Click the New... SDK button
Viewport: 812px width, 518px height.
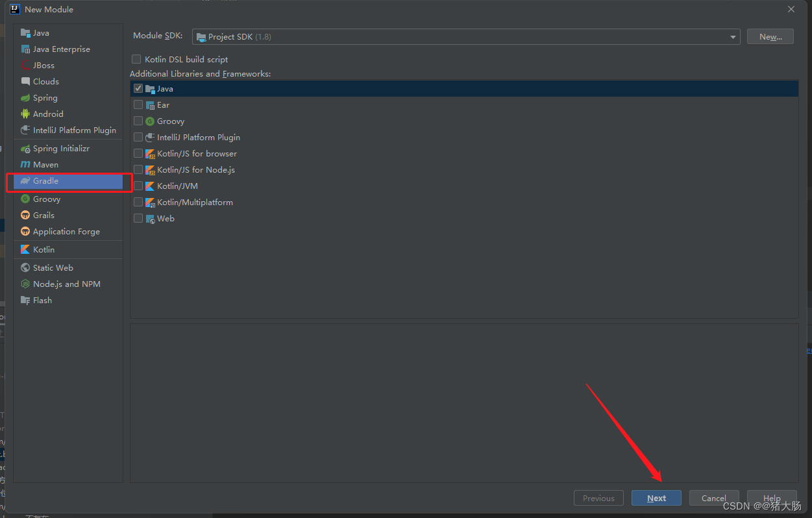click(770, 37)
